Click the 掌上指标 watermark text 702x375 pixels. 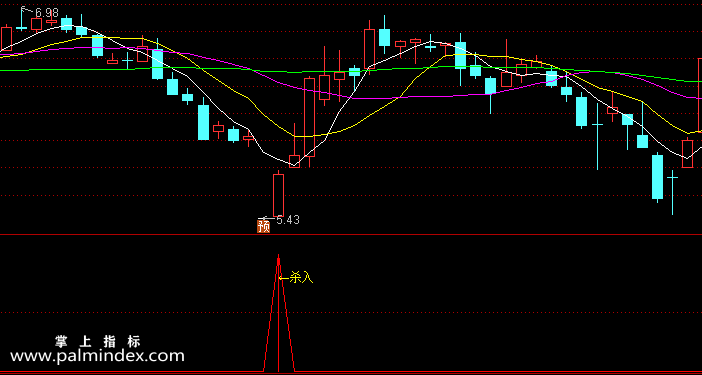(98, 342)
